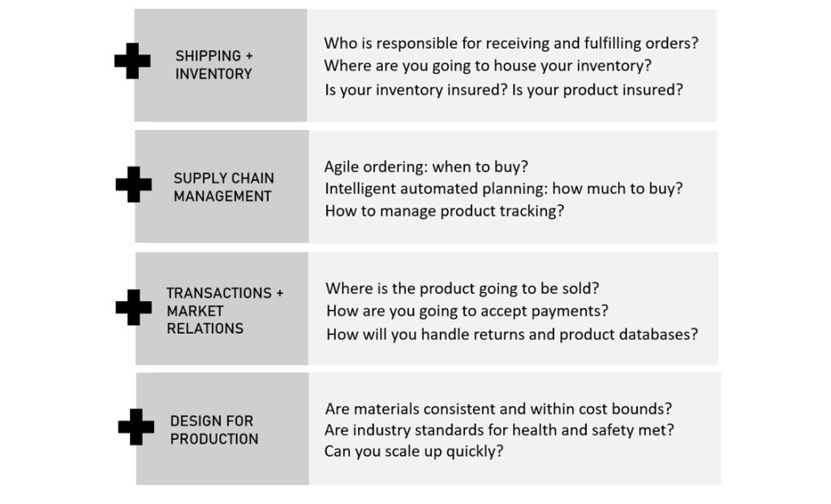Click the question about housing your inventory
Viewport: 831px width, 504px height.
(488, 66)
